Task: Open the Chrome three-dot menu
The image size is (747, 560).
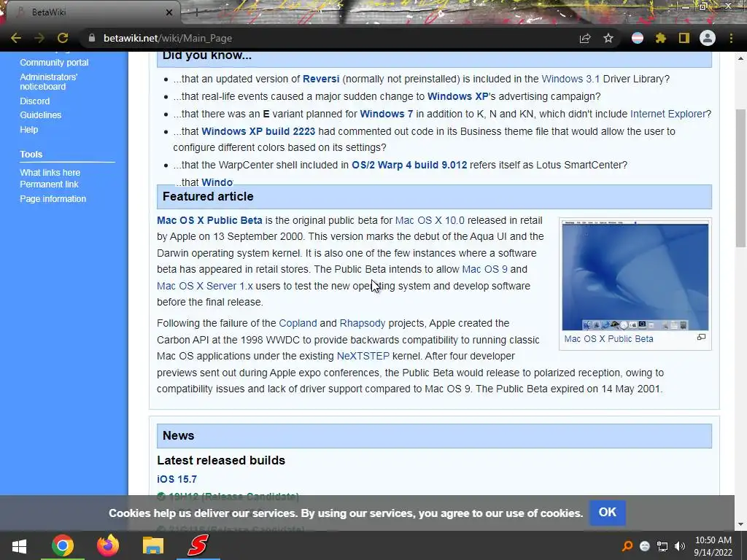Action: (731, 38)
